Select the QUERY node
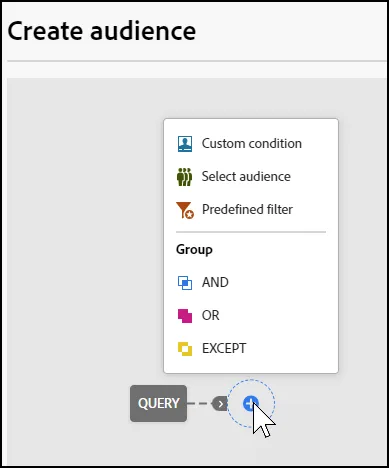The width and height of the screenshot is (389, 468). (158, 403)
